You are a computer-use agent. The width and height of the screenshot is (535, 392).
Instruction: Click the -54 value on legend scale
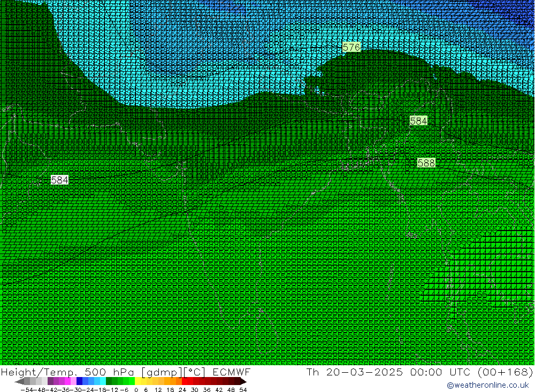[27, 390]
